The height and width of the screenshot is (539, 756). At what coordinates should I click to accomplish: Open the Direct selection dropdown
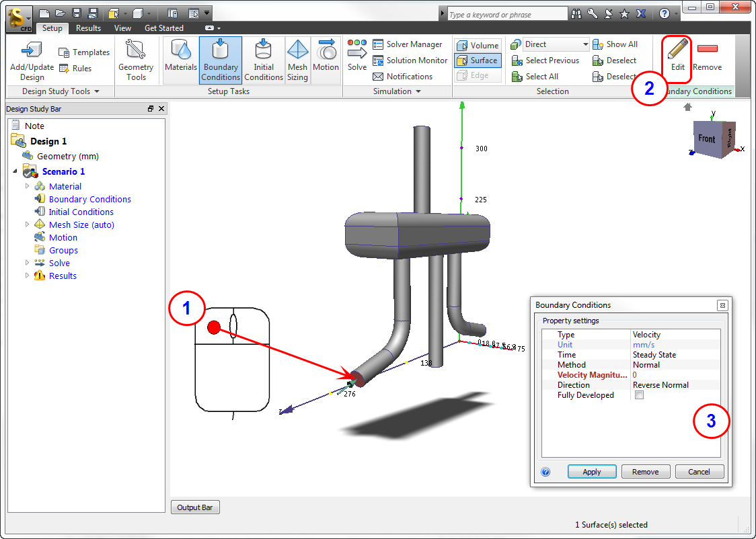[556, 44]
